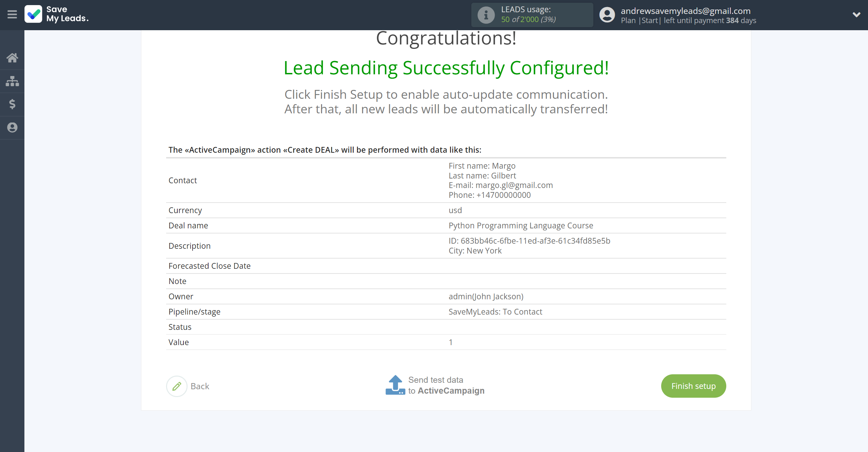Click the Plan Start payment info
868x452 pixels.
point(688,20)
